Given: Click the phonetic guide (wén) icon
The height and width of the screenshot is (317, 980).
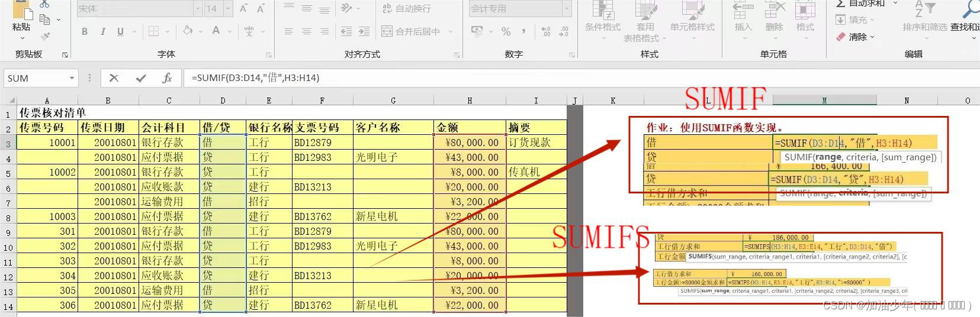Looking at the screenshot, I should coord(249,31).
